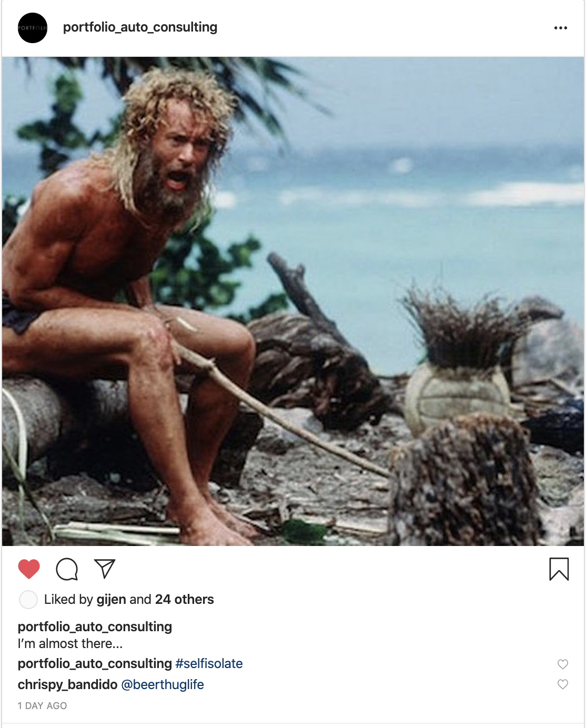Open portfolio_auto_consulting username beside #selfisolate comment
The width and height of the screenshot is (586, 728).
pos(95,664)
